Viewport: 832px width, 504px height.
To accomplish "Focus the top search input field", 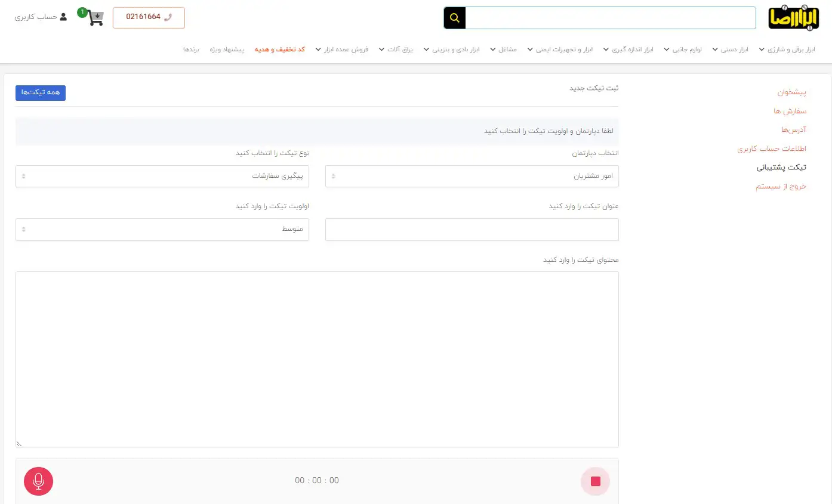I will [x=611, y=18].
